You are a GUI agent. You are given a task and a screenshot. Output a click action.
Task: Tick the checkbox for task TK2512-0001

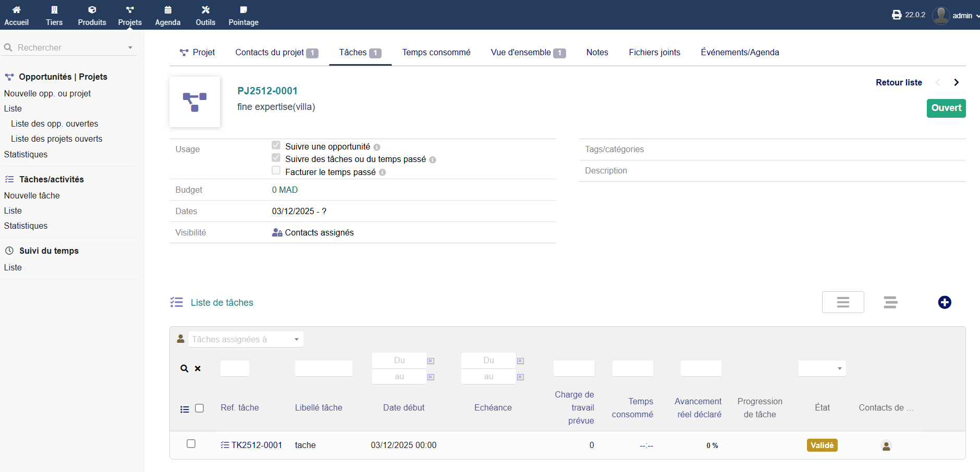point(191,444)
